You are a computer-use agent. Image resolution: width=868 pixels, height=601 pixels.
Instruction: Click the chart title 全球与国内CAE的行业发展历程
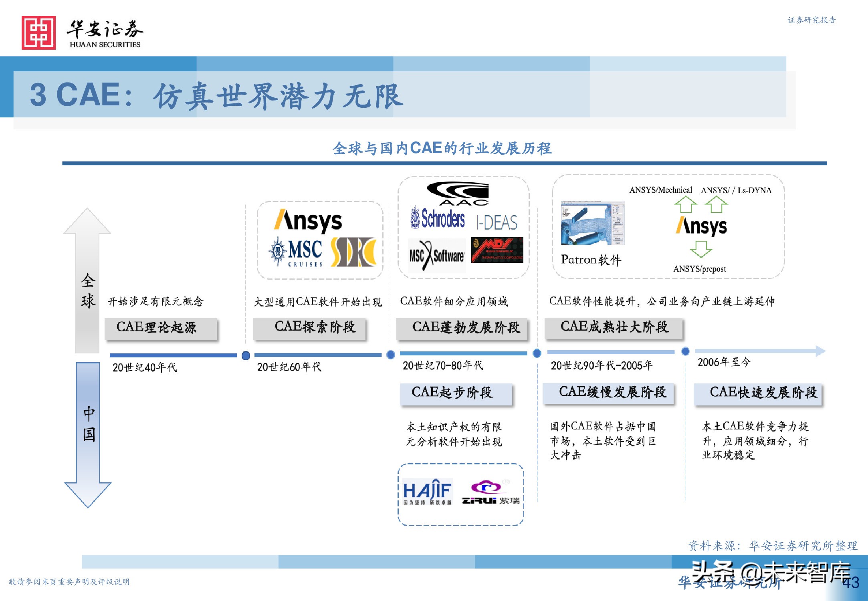tap(442, 148)
